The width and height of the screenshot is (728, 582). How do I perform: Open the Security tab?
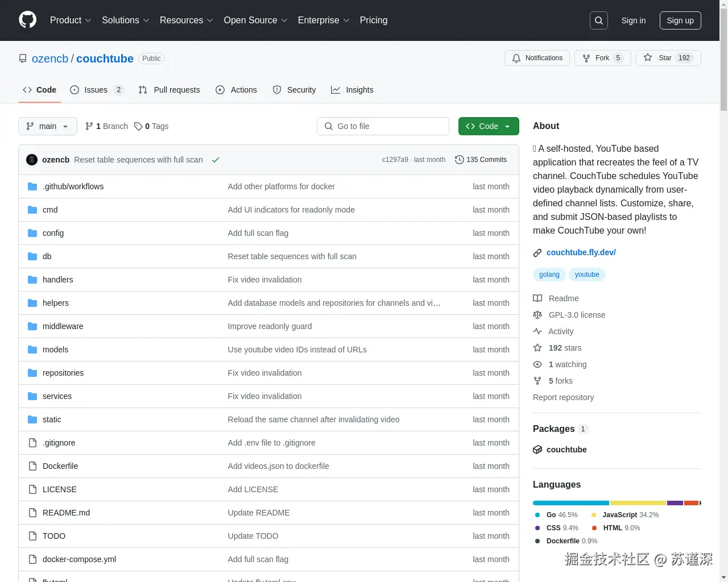click(295, 90)
